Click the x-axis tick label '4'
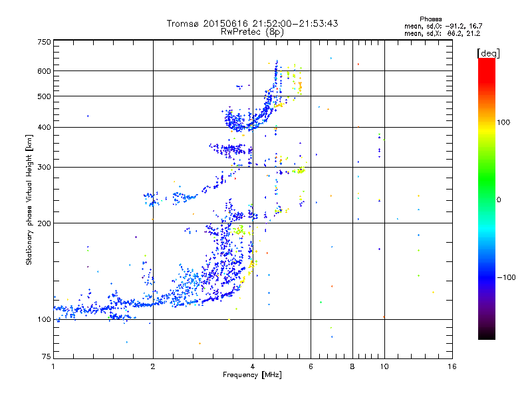The image size is (532, 399). [253, 366]
